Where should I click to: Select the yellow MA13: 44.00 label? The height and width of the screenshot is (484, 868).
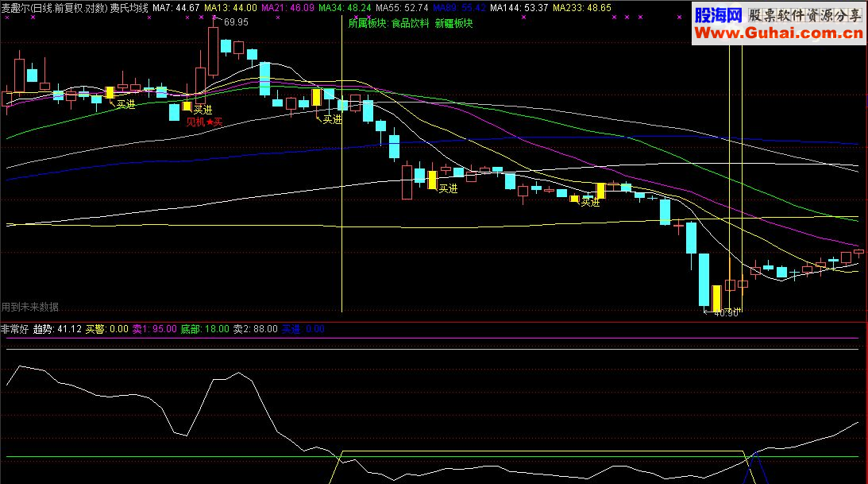pos(231,8)
